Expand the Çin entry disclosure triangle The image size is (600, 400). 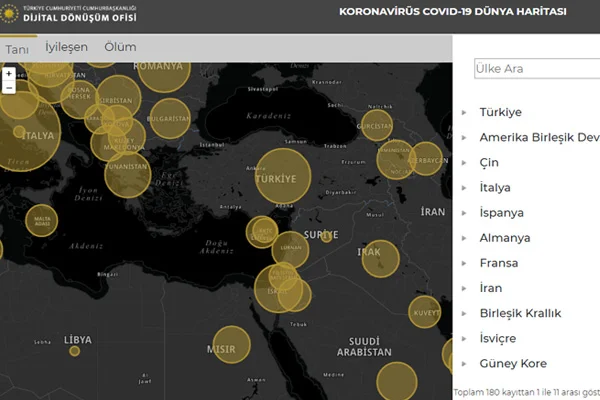[x=464, y=163]
